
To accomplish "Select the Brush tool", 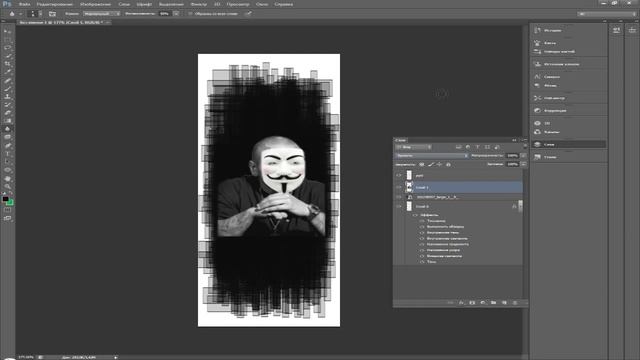I will [x=7, y=89].
